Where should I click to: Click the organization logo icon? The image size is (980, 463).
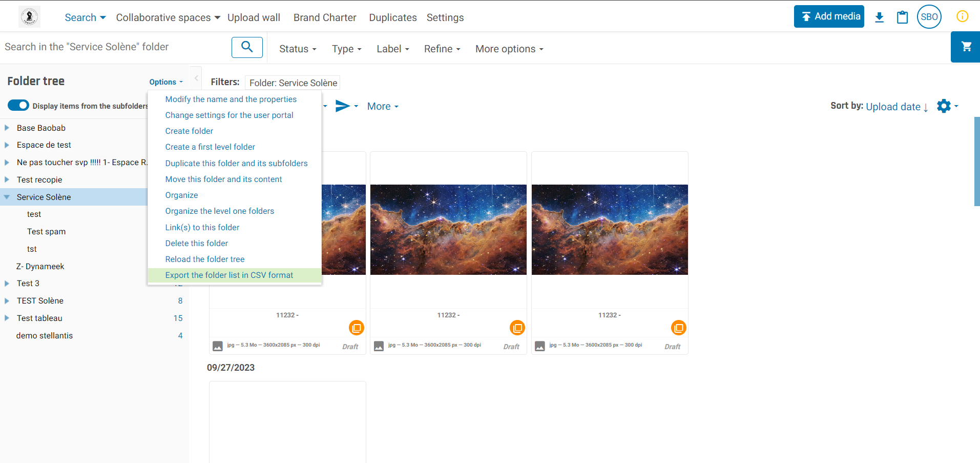point(29,17)
